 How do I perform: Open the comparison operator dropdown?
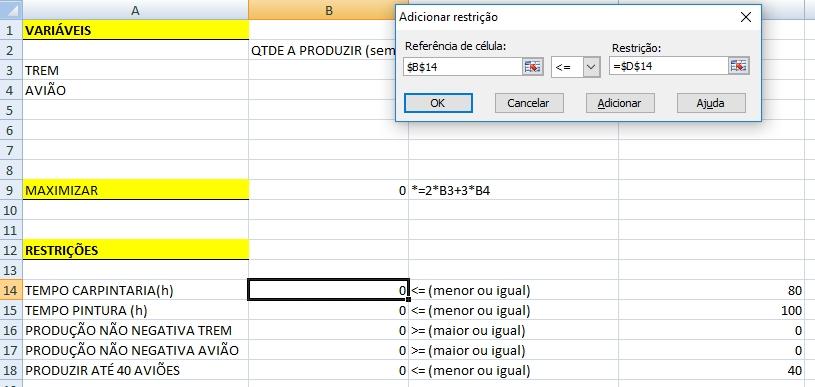[x=591, y=67]
